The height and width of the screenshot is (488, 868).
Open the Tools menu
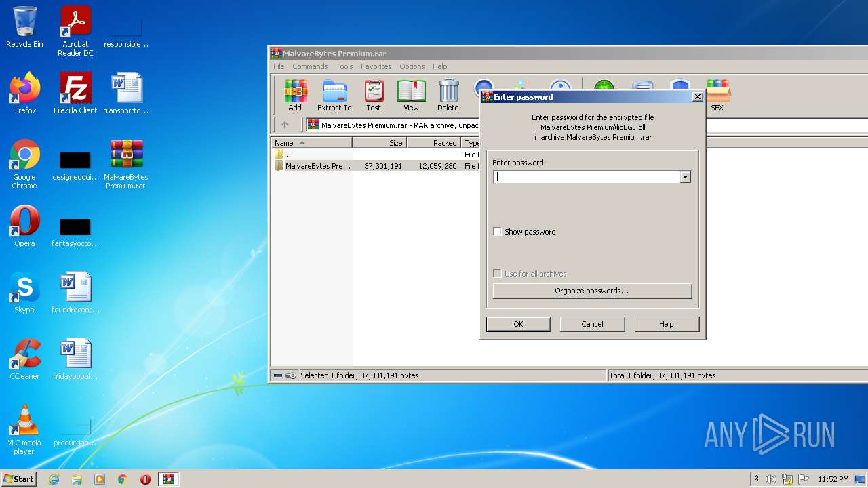tap(344, 66)
